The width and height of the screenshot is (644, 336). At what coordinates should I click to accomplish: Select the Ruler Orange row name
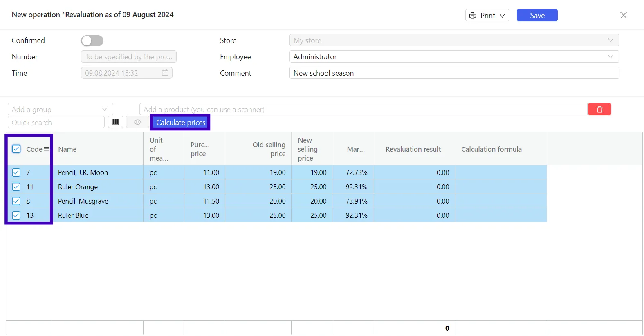tap(78, 187)
